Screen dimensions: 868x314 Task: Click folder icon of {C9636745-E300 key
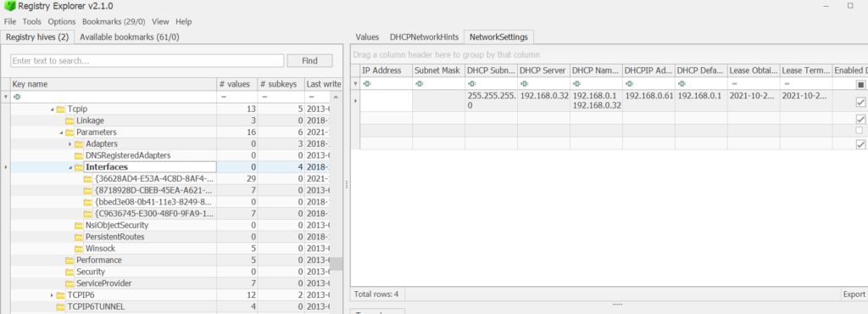click(88, 214)
